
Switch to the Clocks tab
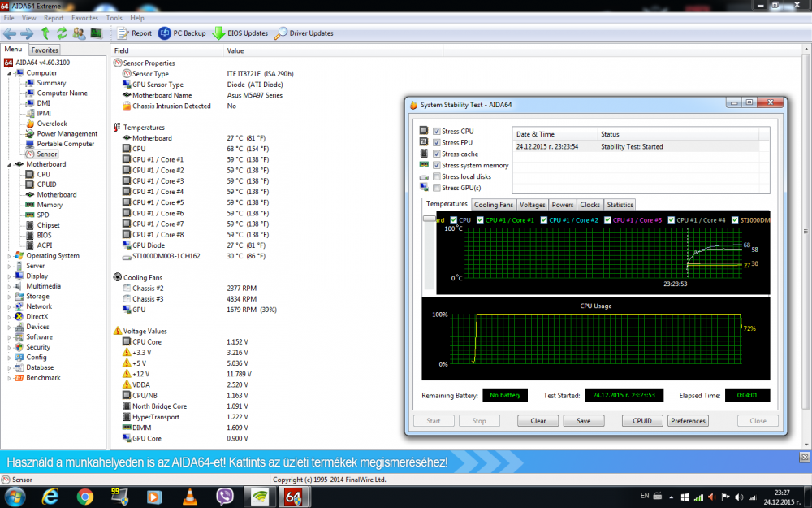[x=590, y=205]
